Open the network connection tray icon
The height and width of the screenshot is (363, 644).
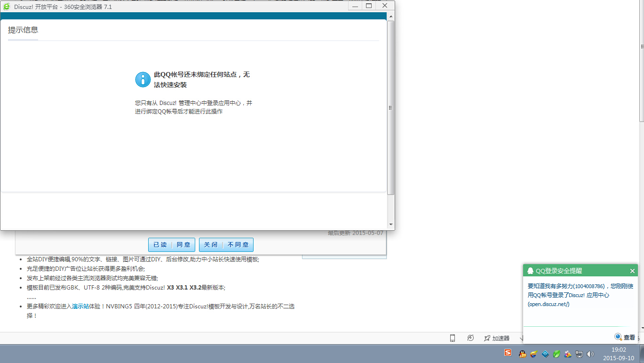(x=579, y=354)
